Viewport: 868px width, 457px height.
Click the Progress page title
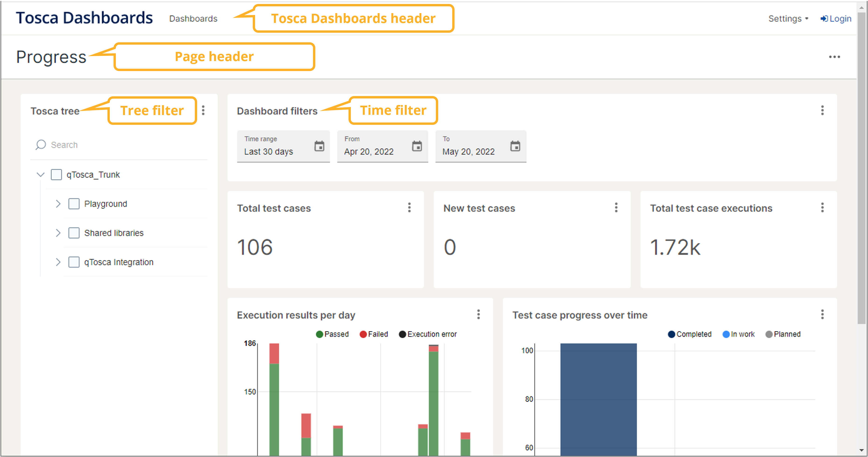pyautogui.click(x=51, y=57)
